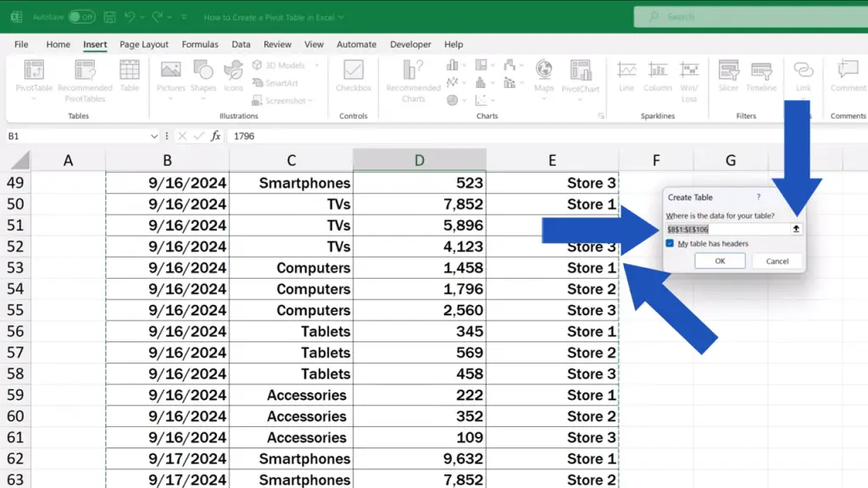The width and height of the screenshot is (868, 488).
Task: Open Recommended PivotTables
Action: [85, 80]
